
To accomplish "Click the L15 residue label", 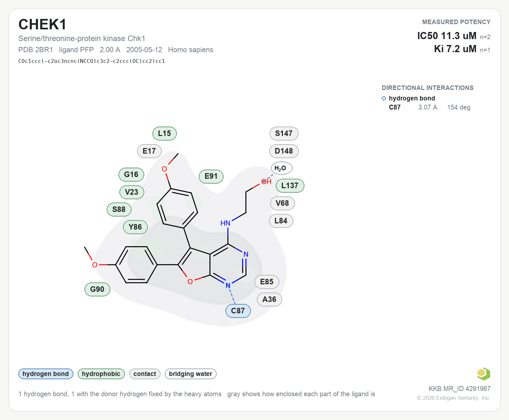I will point(164,133).
